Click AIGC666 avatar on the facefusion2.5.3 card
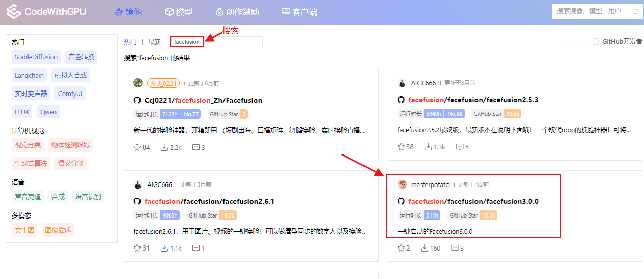Image resolution: width=644 pixels, height=279 pixels. point(402,83)
